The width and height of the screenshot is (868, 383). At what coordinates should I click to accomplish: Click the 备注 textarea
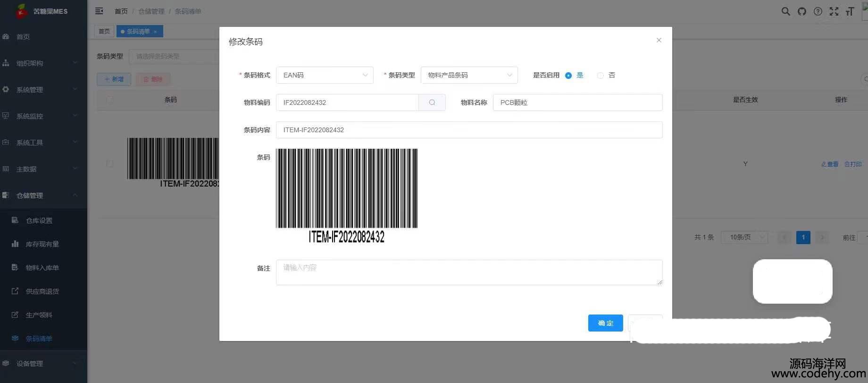(469, 272)
